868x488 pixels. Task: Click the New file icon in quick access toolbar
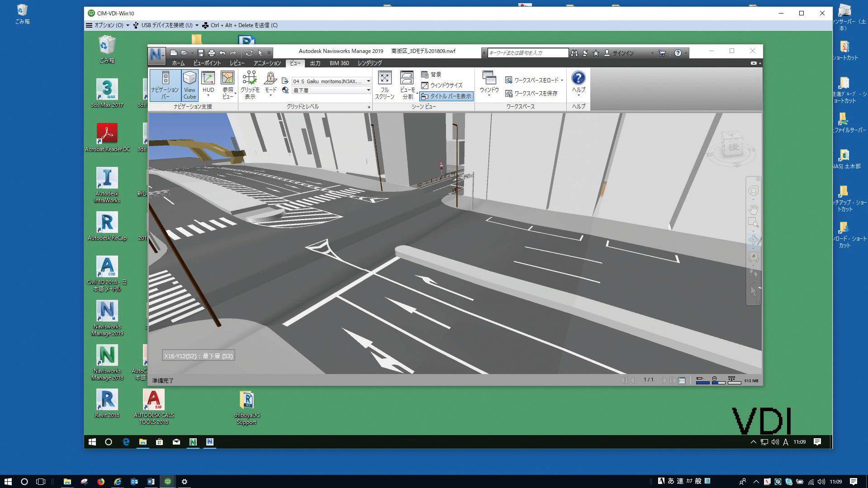pos(173,53)
